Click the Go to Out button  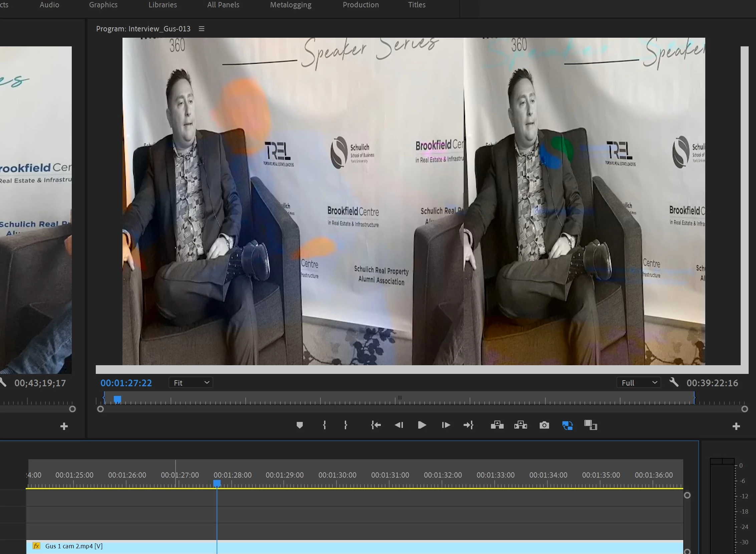click(468, 425)
